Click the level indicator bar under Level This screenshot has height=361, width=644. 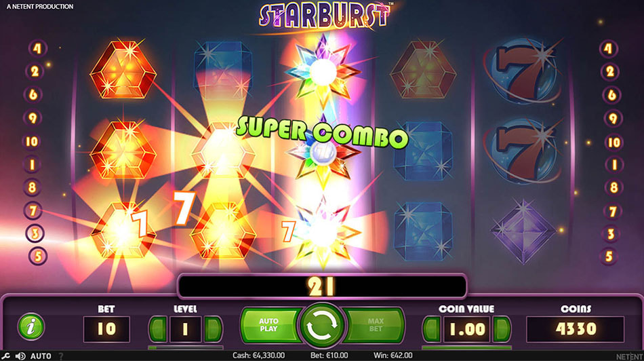pyautogui.click(x=185, y=348)
